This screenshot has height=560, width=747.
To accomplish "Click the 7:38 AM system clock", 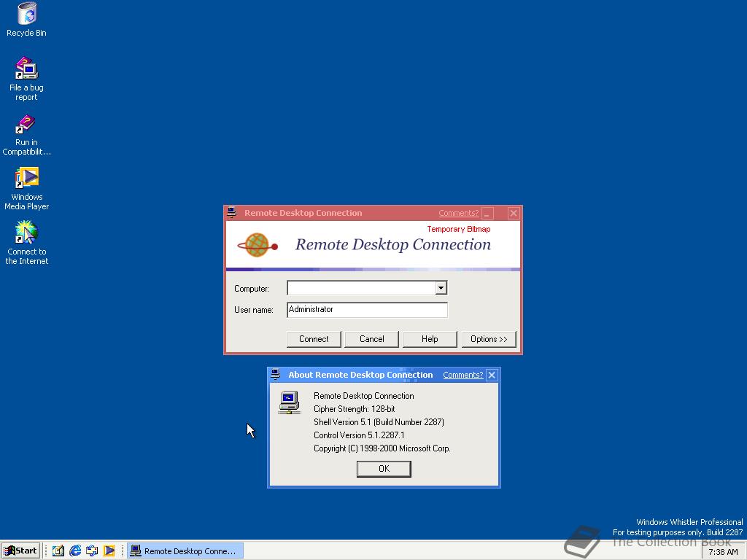I will click(x=723, y=552).
